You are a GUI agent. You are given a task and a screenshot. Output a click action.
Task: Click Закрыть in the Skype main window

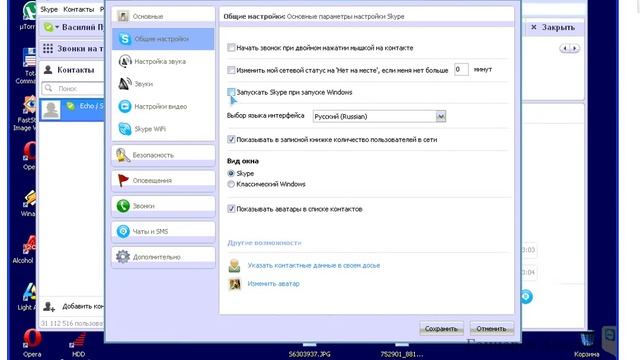553,27
